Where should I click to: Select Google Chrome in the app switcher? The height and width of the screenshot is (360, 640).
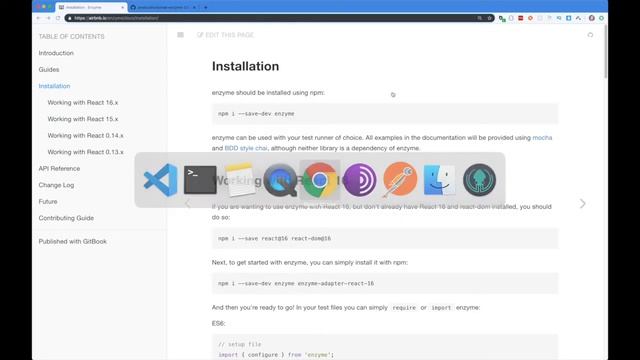[x=320, y=180]
